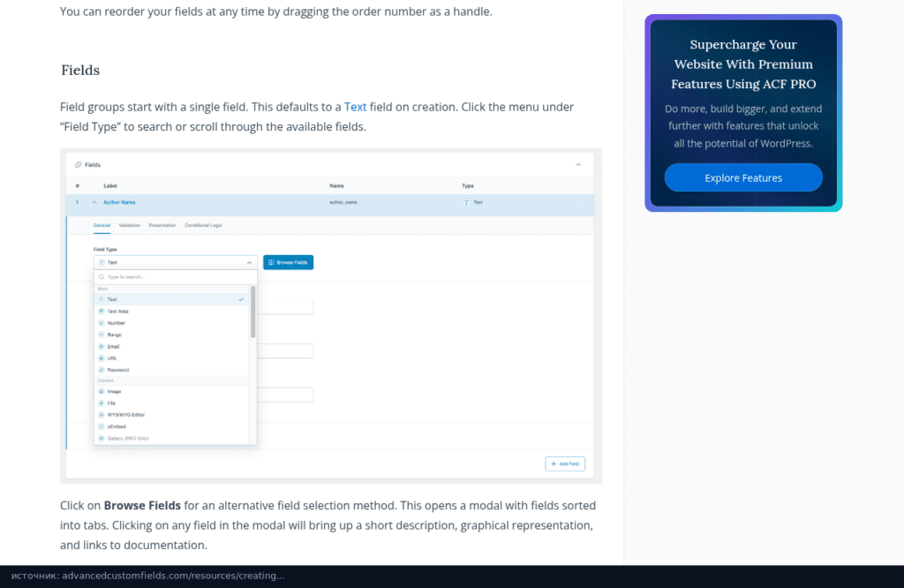Collapse the Author Name field row chevron
Viewport: 904px width, 588px height.
pos(94,202)
